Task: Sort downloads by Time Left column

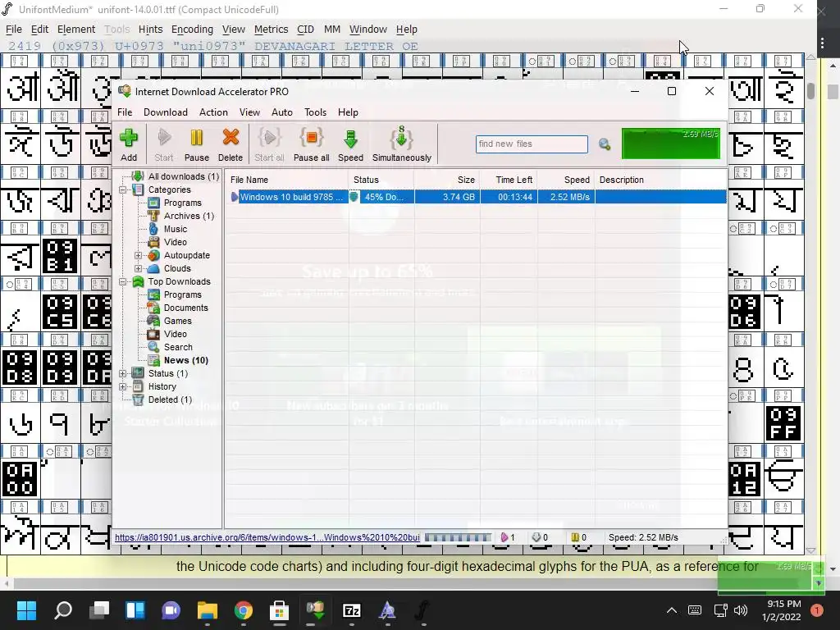Action: (x=509, y=180)
